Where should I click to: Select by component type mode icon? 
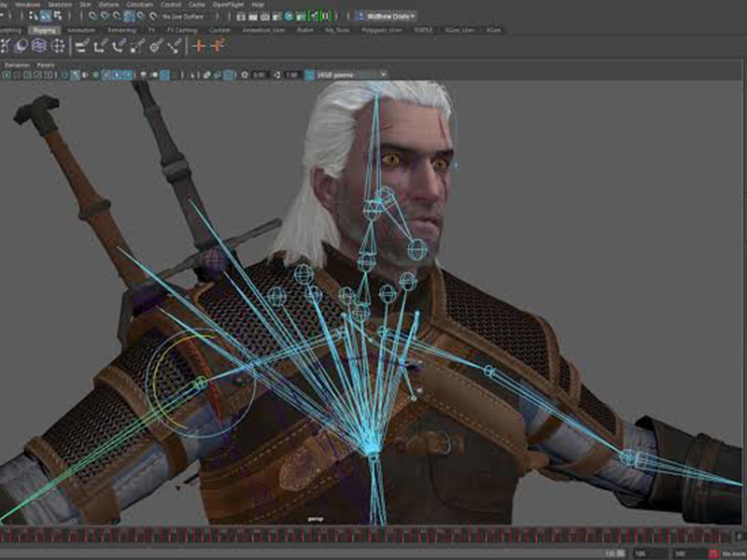(58, 16)
